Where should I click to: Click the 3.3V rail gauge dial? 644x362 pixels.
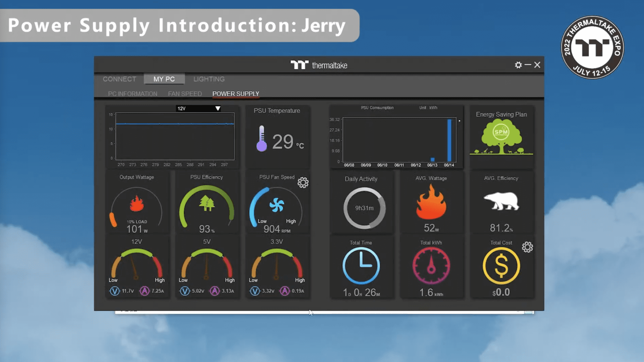point(277,264)
